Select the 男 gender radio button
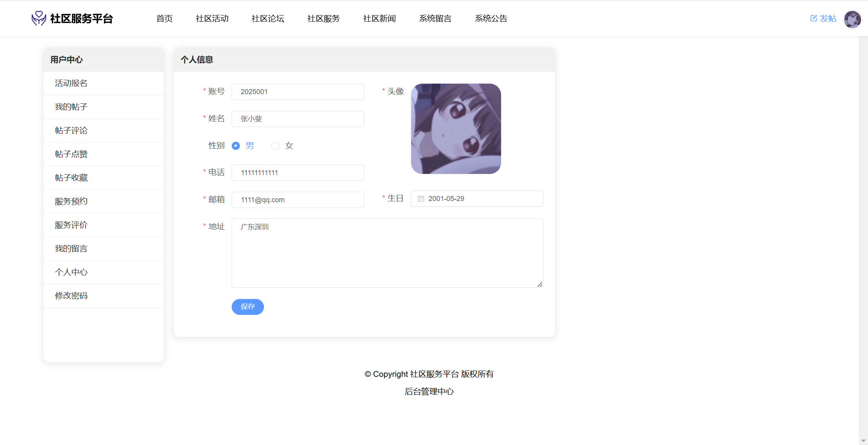The width and height of the screenshot is (868, 445). [x=236, y=146]
